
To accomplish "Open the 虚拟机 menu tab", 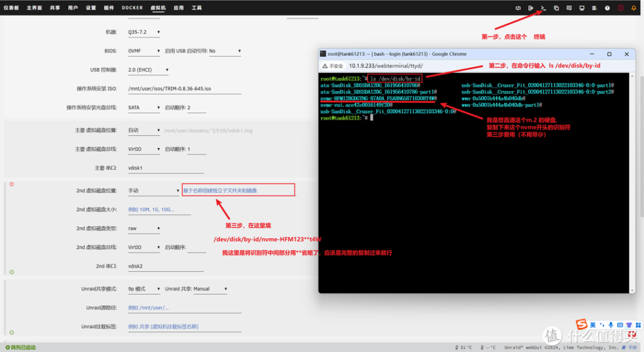I will pyautogui.click(x=158, y=8).
